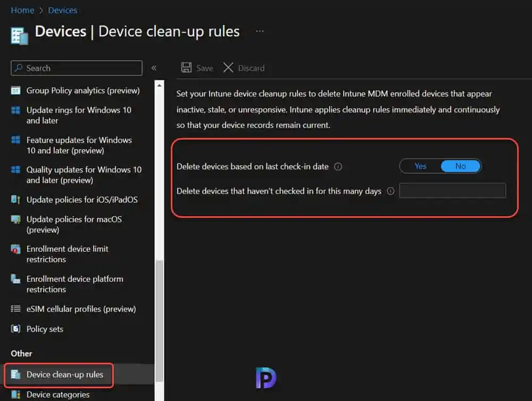Click the Group Policy analytics icon
The height and width of the screenshot is (401, 532).
point(15,91)
